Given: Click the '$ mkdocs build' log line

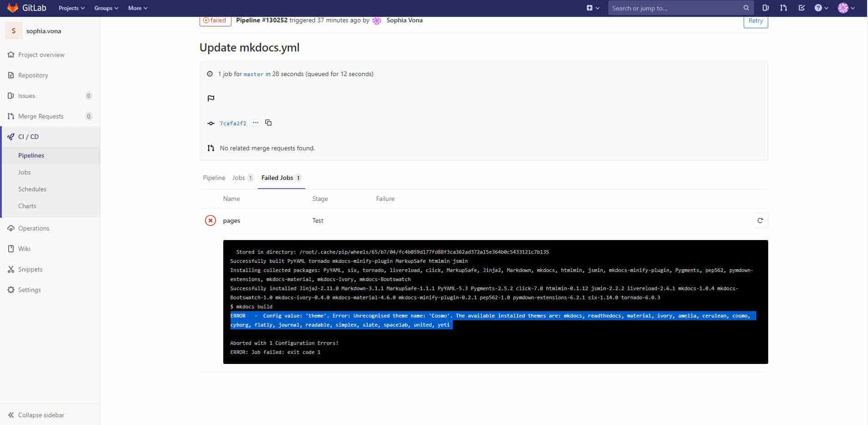Looking at the screenshot, I should (x=252, y=307).
